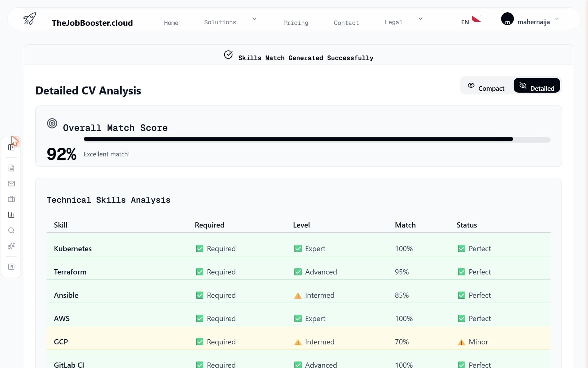Click the Expert level label for Kubernetes

315,248
